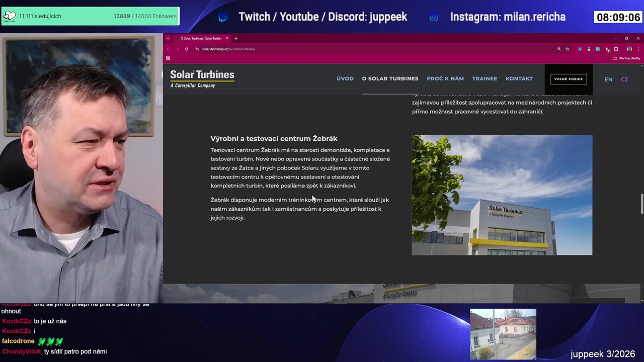Open the Chrome profile avatar
644x362 pixels.
coord(629,49)
